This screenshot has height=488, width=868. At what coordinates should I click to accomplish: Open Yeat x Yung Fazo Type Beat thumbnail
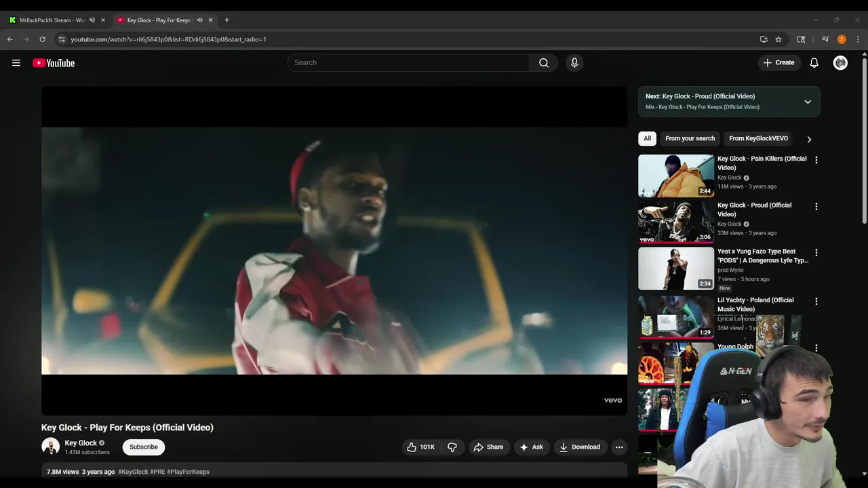click(x=676, y=268)
